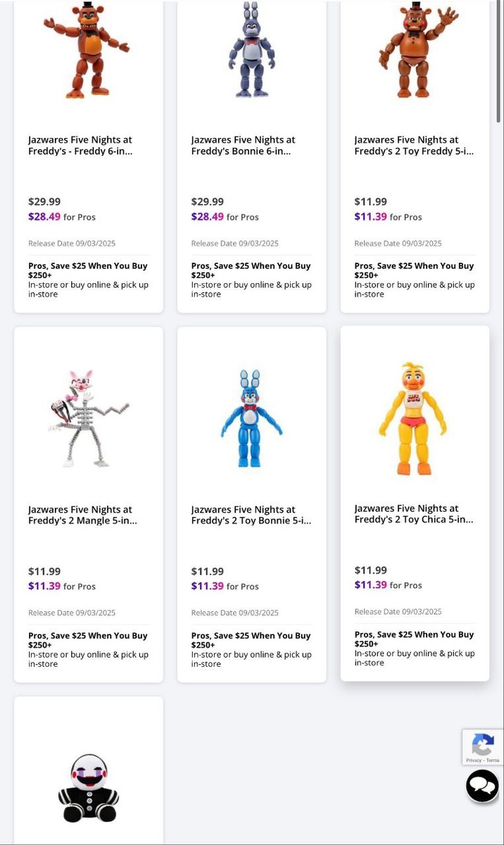The width and height of the screenshot is (504, 845).
Task: Click Pros Save $25 offer under Mangle
Action: [x=88, y=640]
